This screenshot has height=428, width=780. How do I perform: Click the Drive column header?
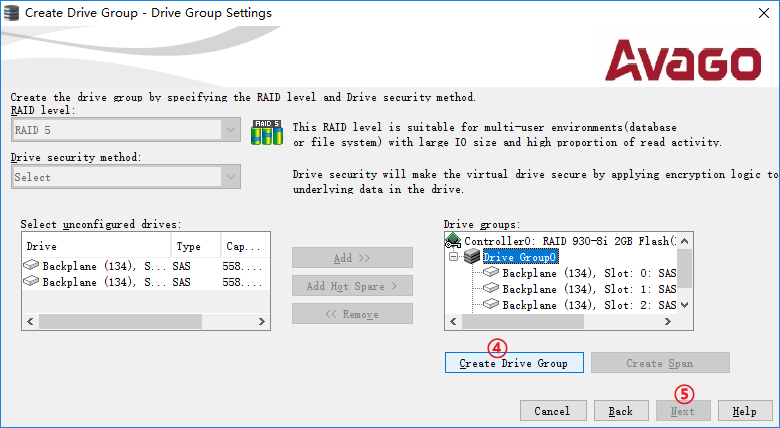[95, 246]
